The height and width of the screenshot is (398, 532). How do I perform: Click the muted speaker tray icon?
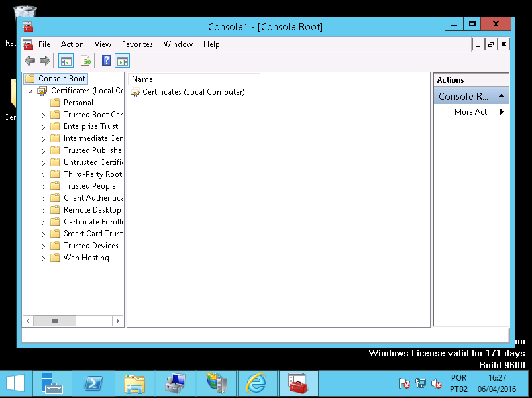point(437,383)
